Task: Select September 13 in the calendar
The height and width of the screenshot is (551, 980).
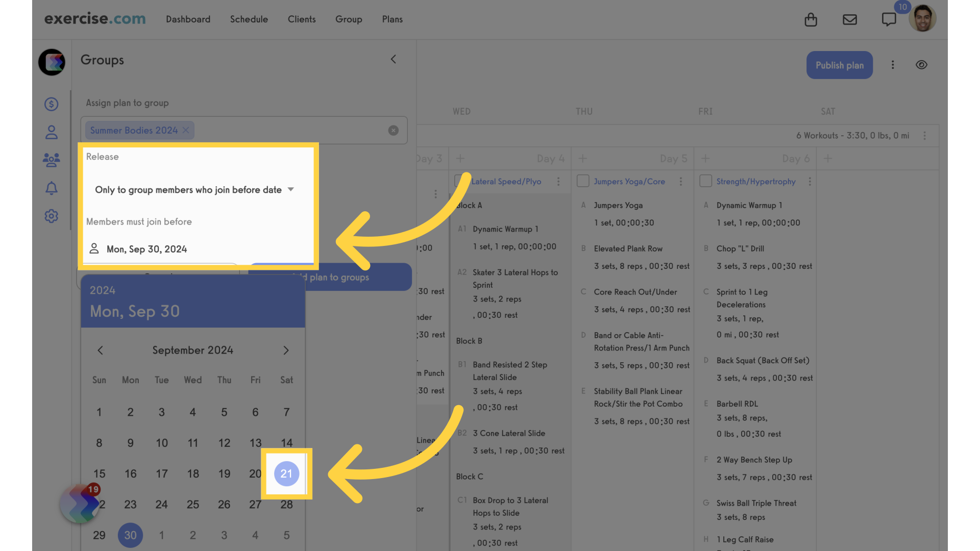Action: [x=255, y=443]
